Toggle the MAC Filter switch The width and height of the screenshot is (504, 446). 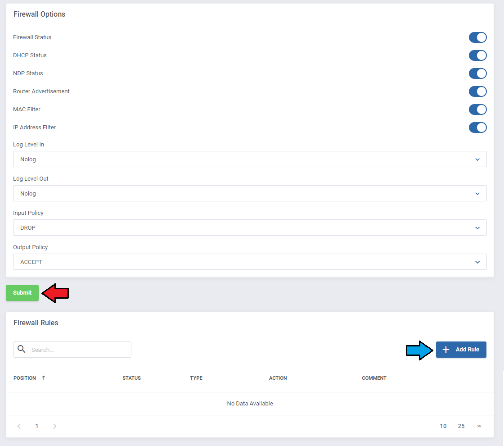pyautogui.click(x=477, y=109)
